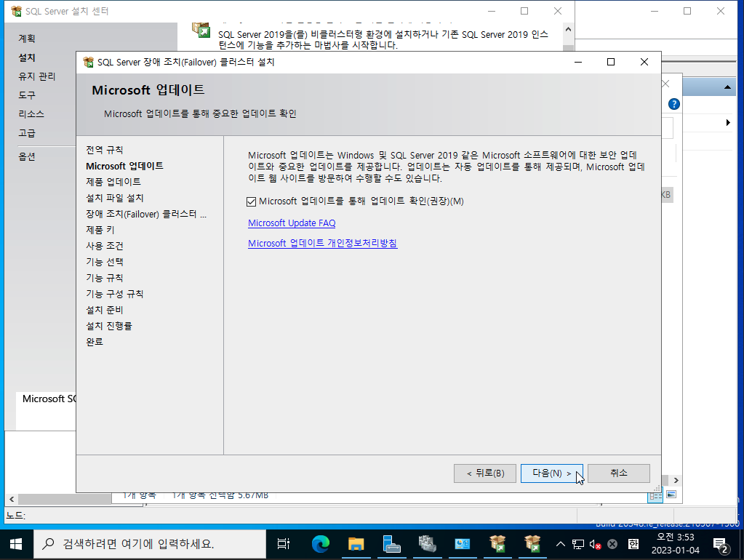Open the Windows Start menu
The height and width of the screenshot is (560, 744).
[16, 544]
